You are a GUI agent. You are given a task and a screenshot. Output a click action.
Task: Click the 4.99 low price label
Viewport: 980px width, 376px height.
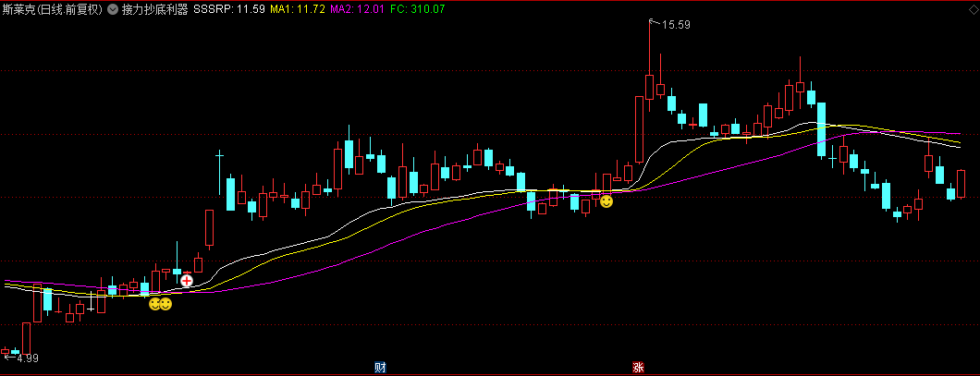(28, 358)
